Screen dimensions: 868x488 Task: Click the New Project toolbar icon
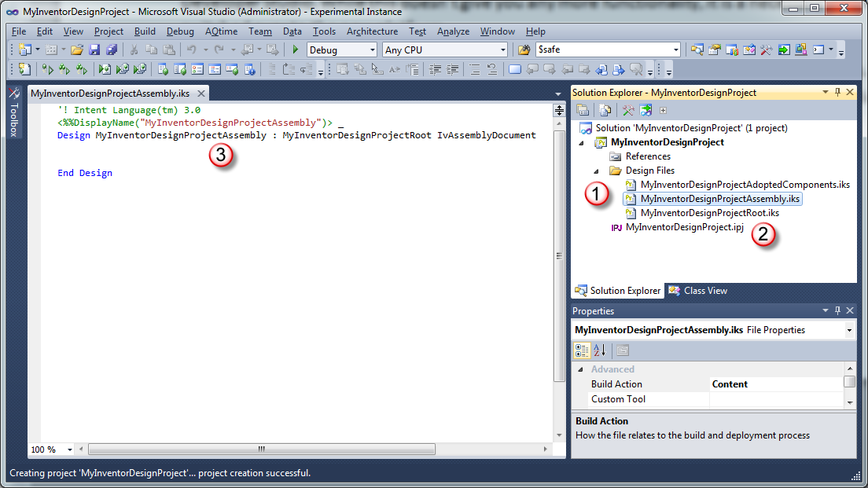(x=25, y=50)
